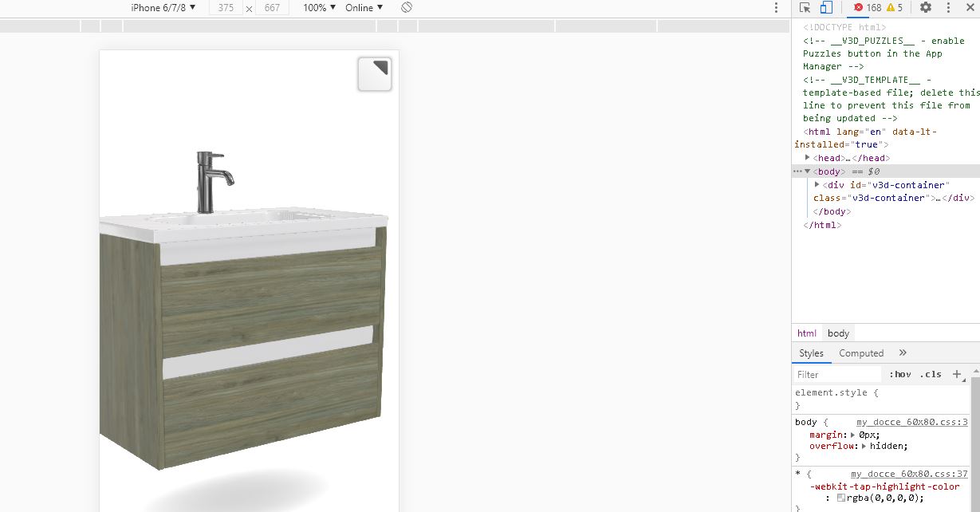Open the iPhone 6/7/8 device dropdown
Viewport: 980px width, 512px height.
click(163, 7)
